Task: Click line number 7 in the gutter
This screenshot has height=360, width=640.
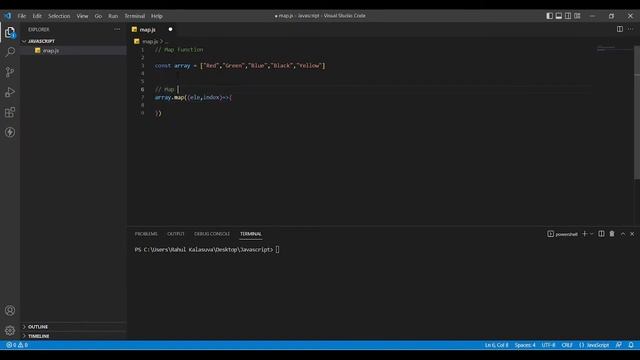Action: pos(142,97)
